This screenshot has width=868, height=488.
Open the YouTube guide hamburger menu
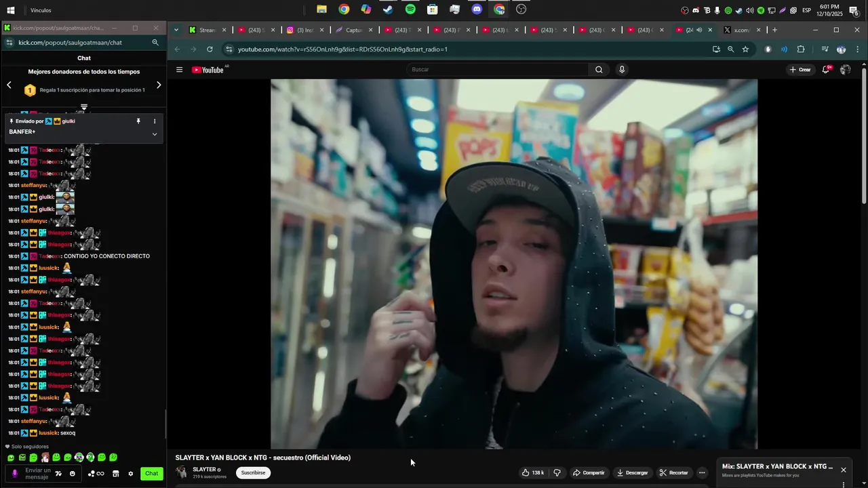click(x=179, y=70)
